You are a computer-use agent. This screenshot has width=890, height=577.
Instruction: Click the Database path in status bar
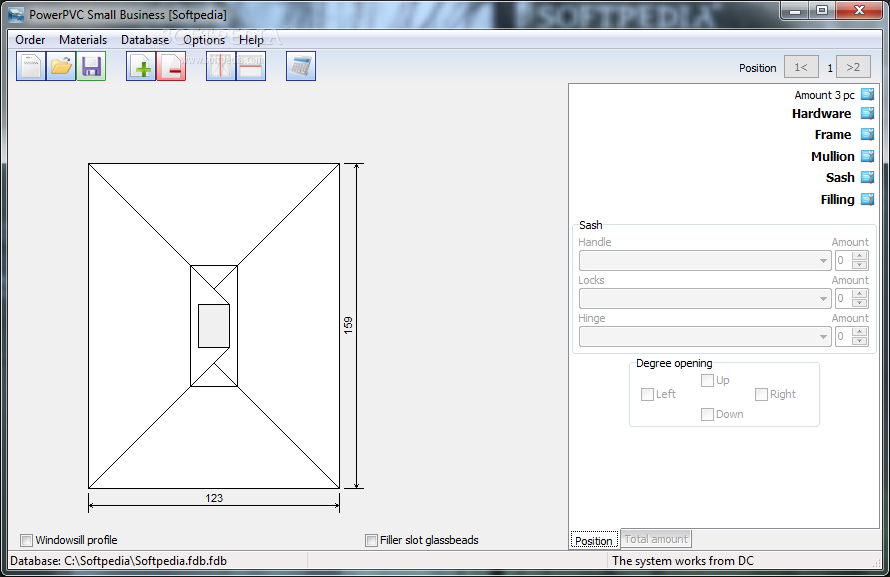pyautogui.click(x=119, y=561)
